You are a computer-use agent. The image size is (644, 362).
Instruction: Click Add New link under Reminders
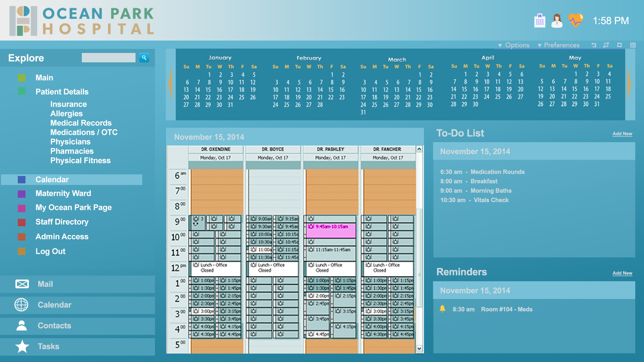[x=622, y=273]
